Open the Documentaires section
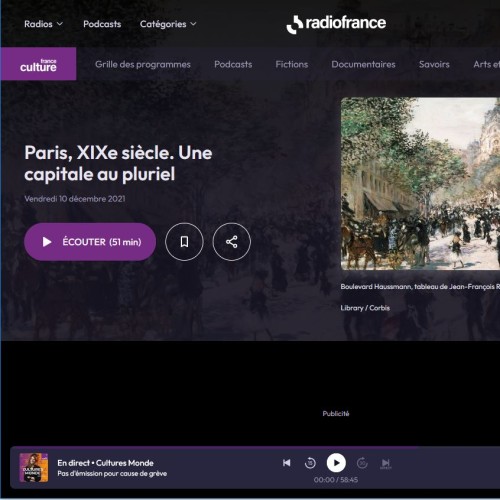 coord(363,64)
